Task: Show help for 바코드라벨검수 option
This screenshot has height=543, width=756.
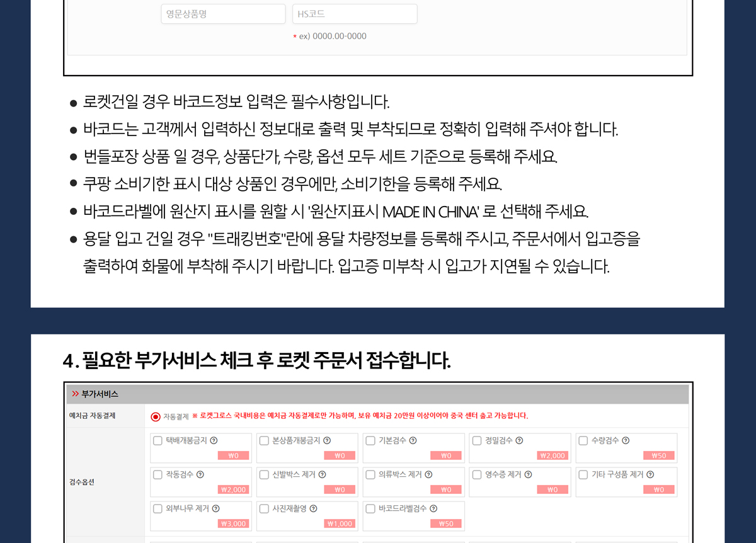Action: 433,508
